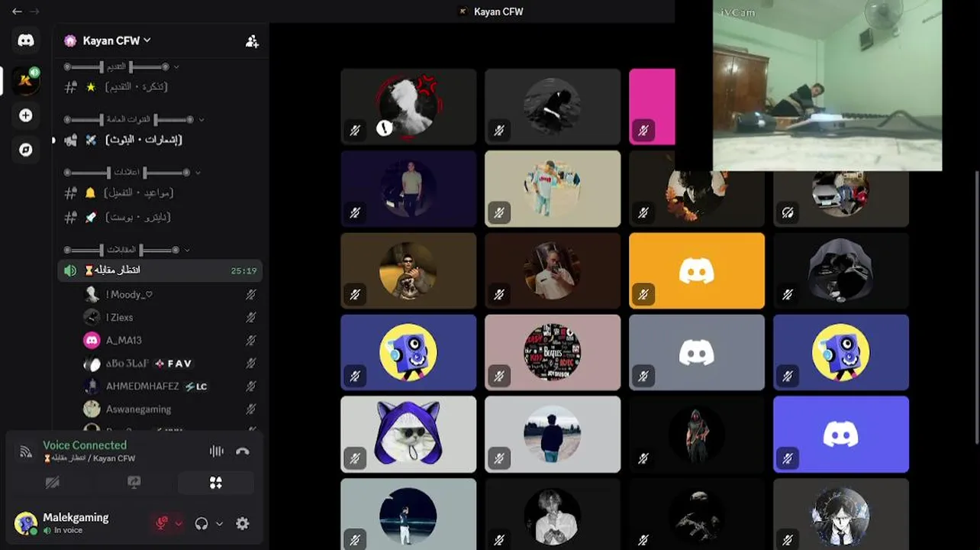Open bell مواعيد • التفعيل channel
This screenshot has height=550, width=980.
point(160,193)
